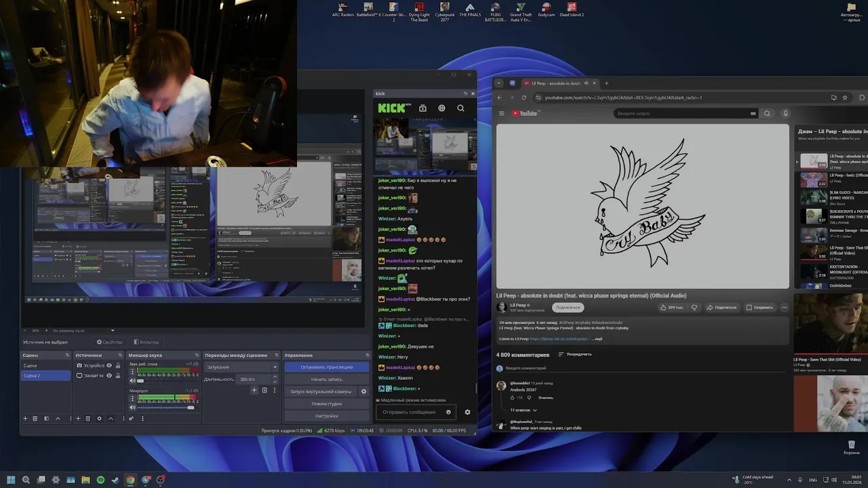Open YouTube hamburger guide menu
Viewport: 868px width, 488px height.
tap(502, 113)
